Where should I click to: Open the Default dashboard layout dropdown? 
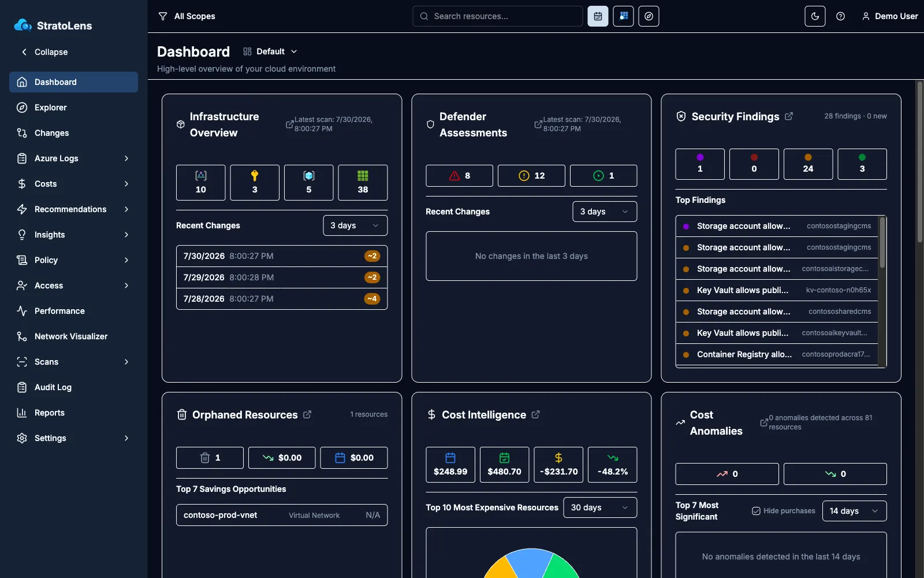click(x=270, y=51)
